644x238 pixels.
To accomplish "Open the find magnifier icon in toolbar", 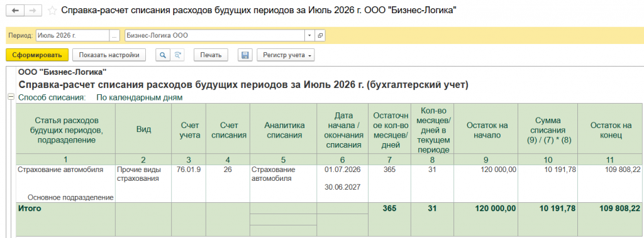I will [x=163, y=55].
